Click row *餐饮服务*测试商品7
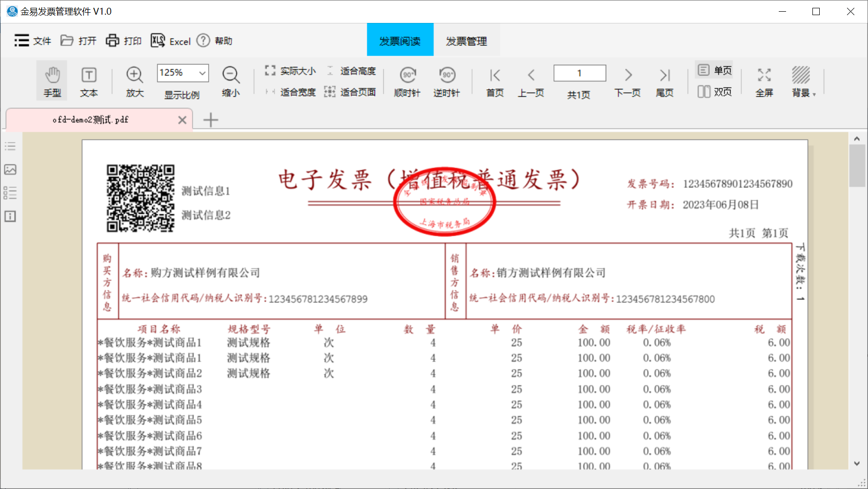The height and width of the screenshot is (489, 868). [444, 451]
